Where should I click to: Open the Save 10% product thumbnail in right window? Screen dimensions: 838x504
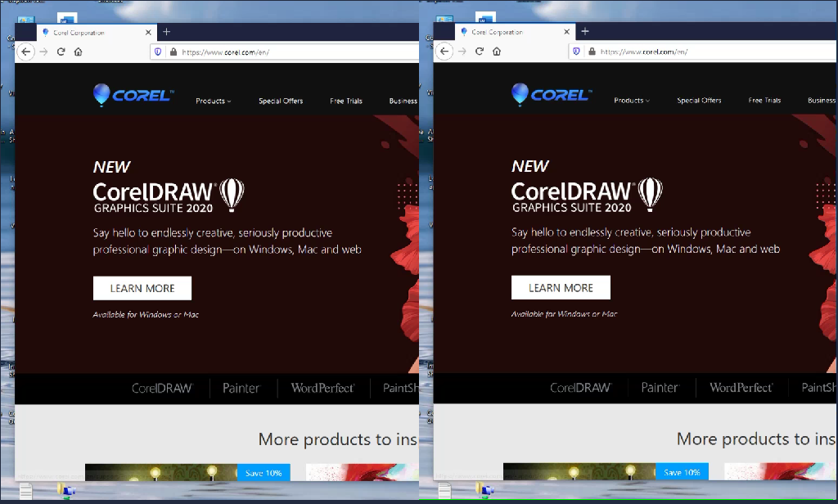606,472
